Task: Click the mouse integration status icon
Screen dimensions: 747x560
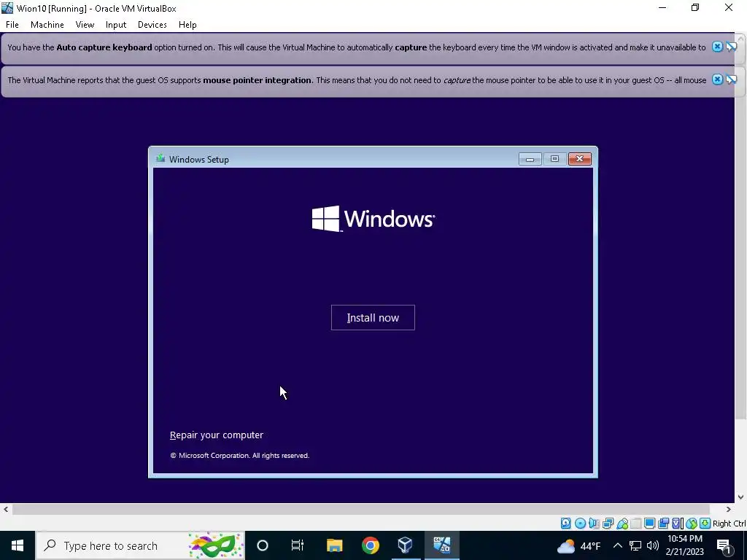Action: (x=692, y=524)
